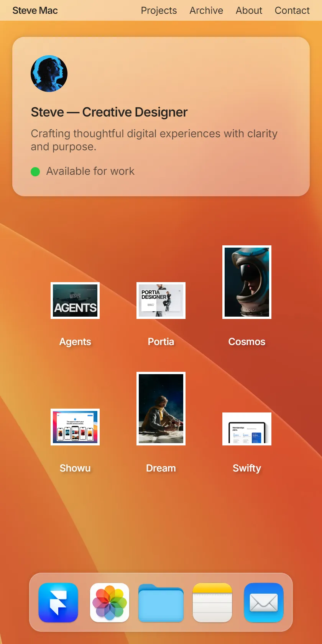Open Contact in the top navigation

292,10
